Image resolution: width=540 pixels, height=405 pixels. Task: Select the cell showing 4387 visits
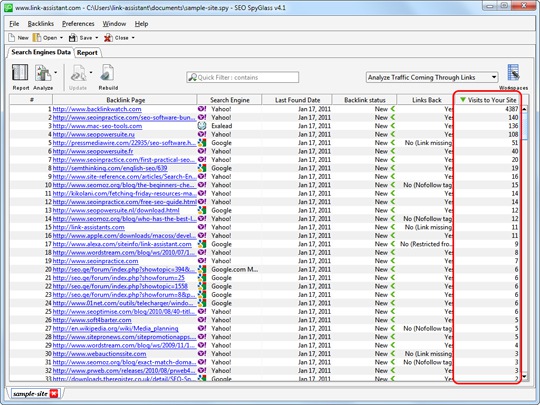point(487,109)
